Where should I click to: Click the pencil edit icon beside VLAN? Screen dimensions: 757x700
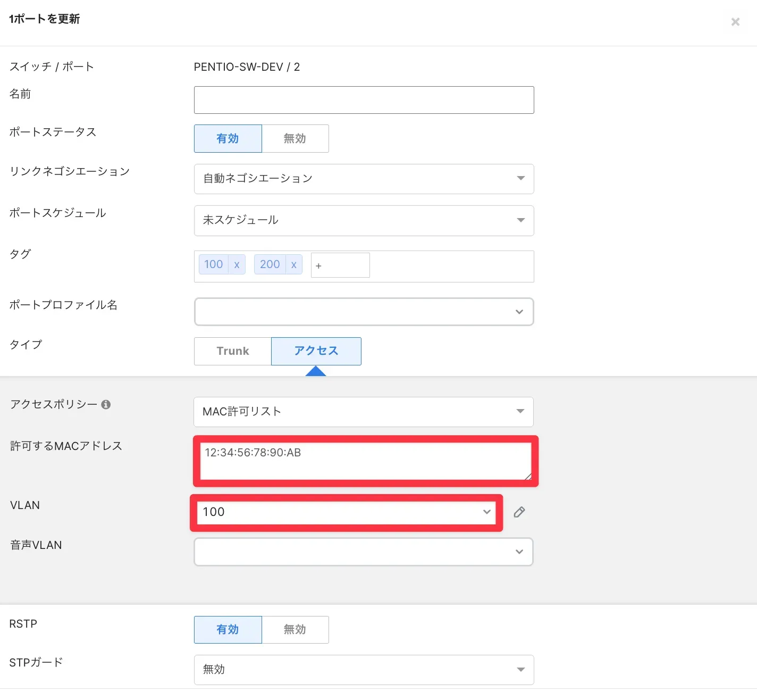tap(519, 512)
